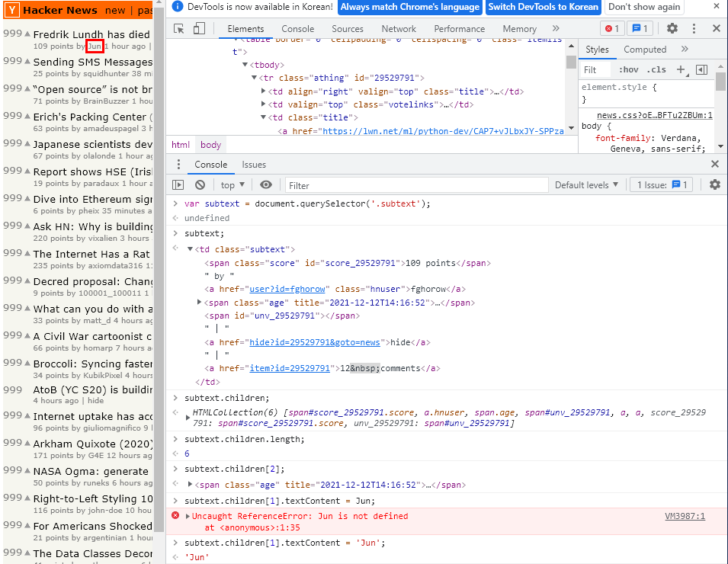Viewport: 728px width, 564px height.
Task: Toggle the .cls classes panel
Action: click(x=656, y=69)
